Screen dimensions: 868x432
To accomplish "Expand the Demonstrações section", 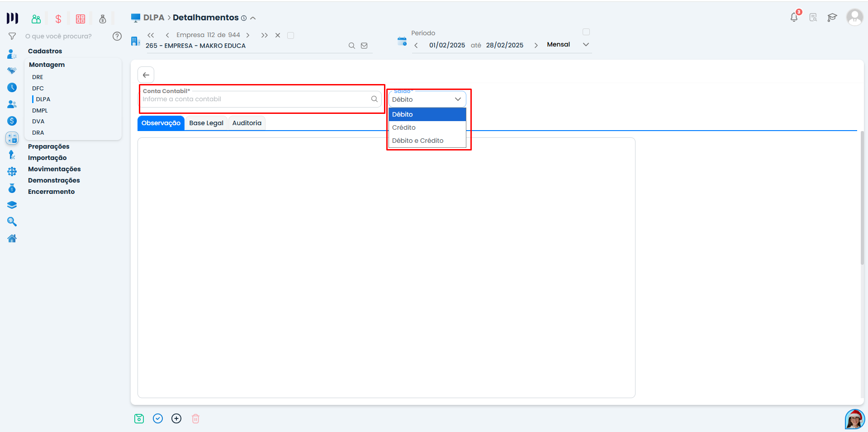I will 54,180.
